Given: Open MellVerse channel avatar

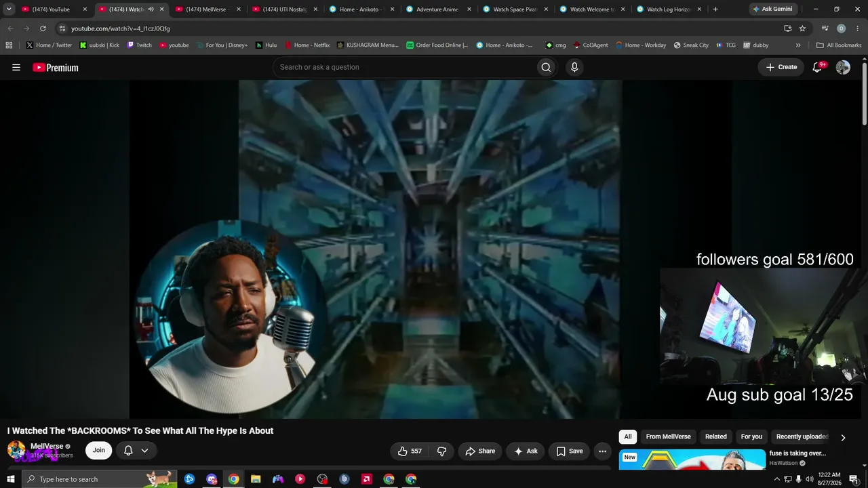Looking at the screenshot, I should click(16, 450).
